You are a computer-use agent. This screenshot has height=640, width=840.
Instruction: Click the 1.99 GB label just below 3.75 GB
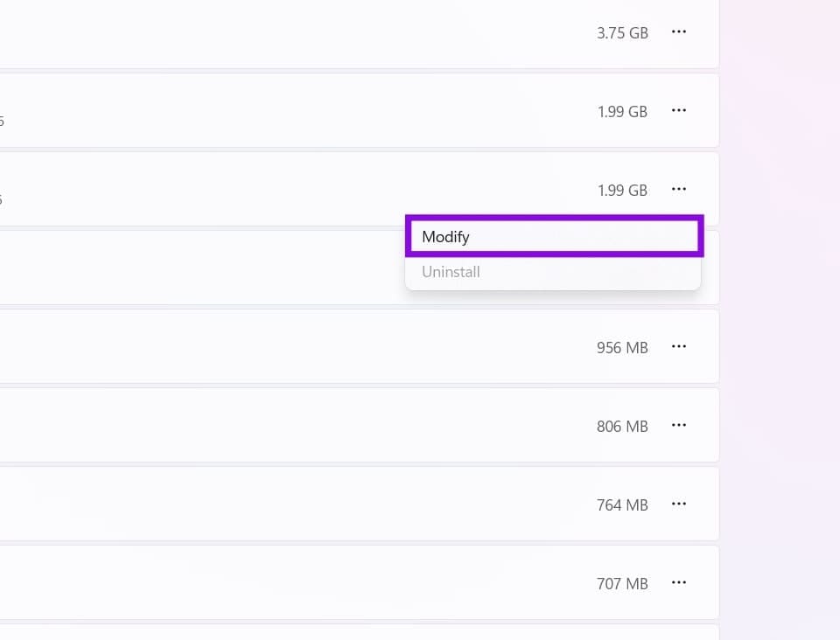(x=622, y=112)
